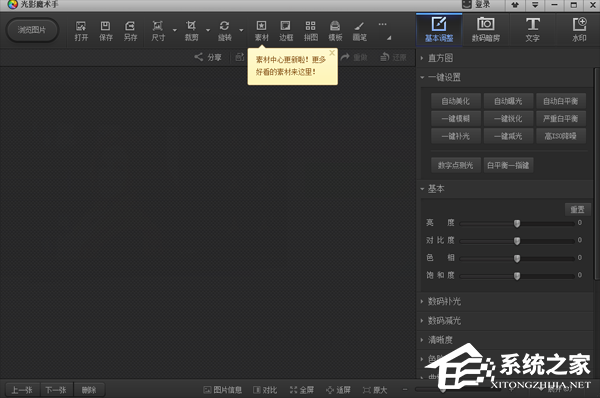This screenshot has width=600, height=398.
Task: Click the 保存 (save) toolbar icon
Action: tap(106, 31)
